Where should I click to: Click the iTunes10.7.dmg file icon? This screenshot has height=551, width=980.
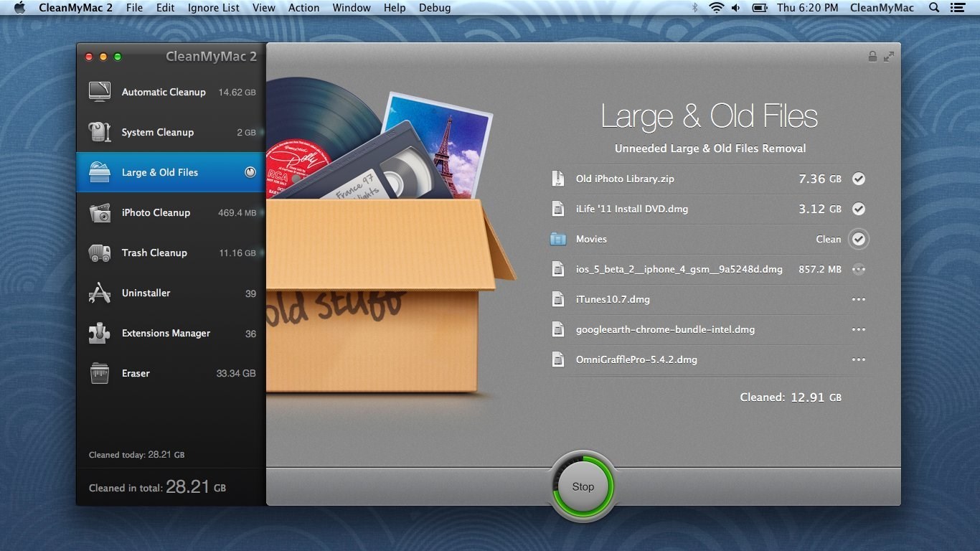[557, 299]
